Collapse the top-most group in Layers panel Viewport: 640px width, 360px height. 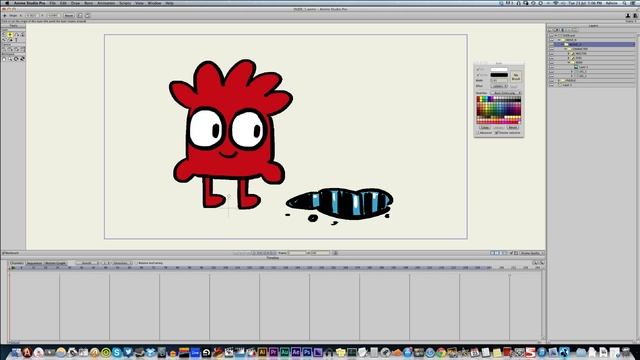pos(556,36)
